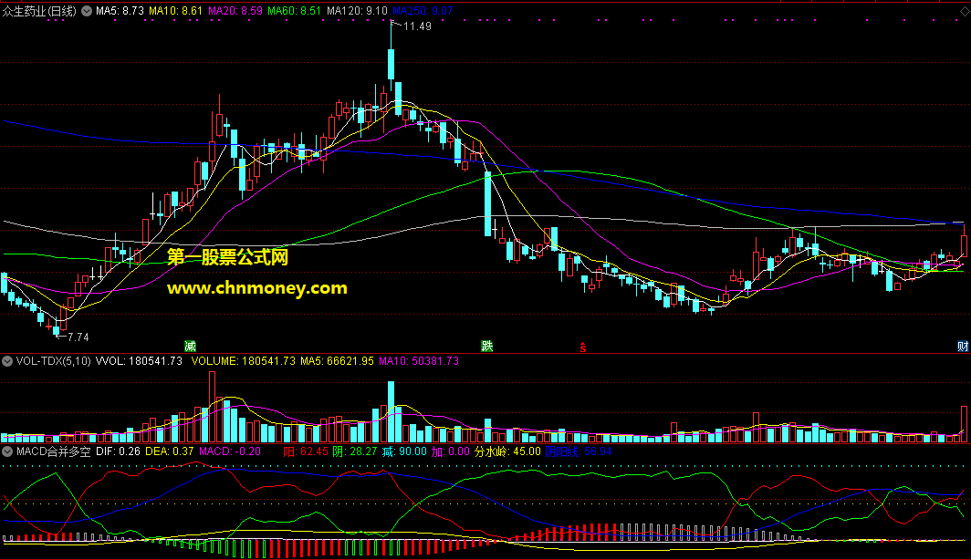
Task: Click the 11.49 high price label
Action: (x=417, y=26)
